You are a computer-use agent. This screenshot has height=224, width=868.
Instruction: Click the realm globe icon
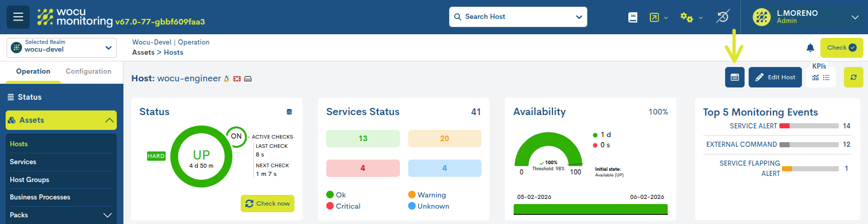click(x=16, y=48)
